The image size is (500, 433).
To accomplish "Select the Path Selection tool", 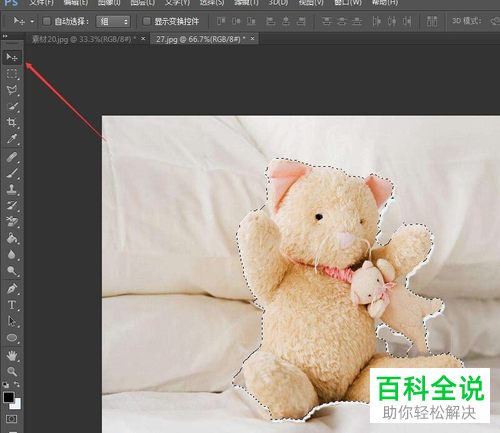I will pos(12,321).
